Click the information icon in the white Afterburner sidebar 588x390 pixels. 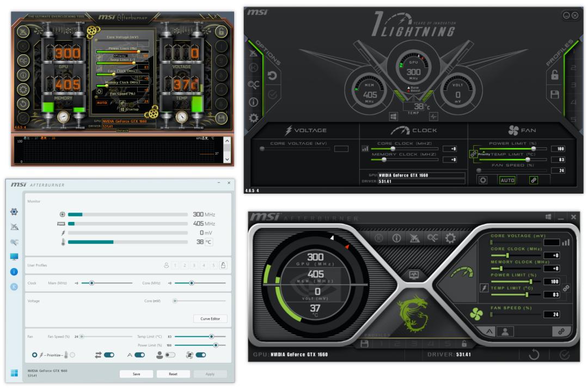point(14,270)
